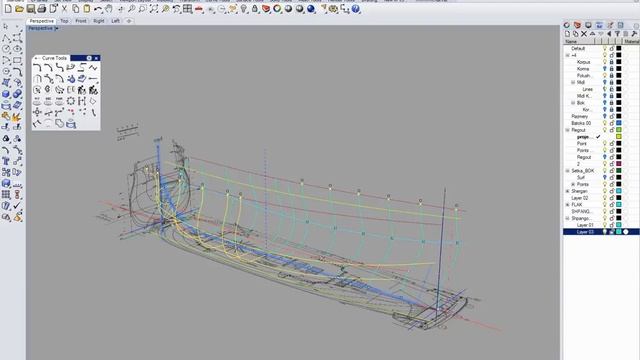Toggle visibility bulb for Raznery layer
640x360 pixels.
[x=605, y=116]
